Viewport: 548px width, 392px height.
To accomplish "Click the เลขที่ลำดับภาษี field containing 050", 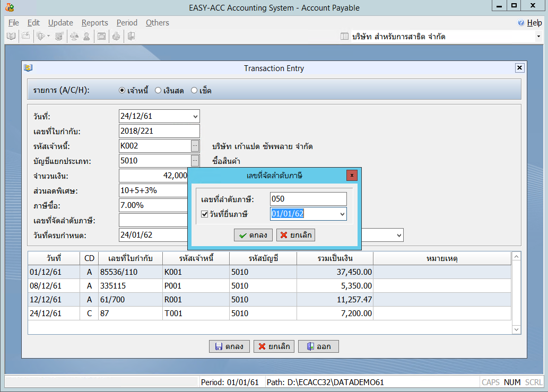I will tap(308, 199).
